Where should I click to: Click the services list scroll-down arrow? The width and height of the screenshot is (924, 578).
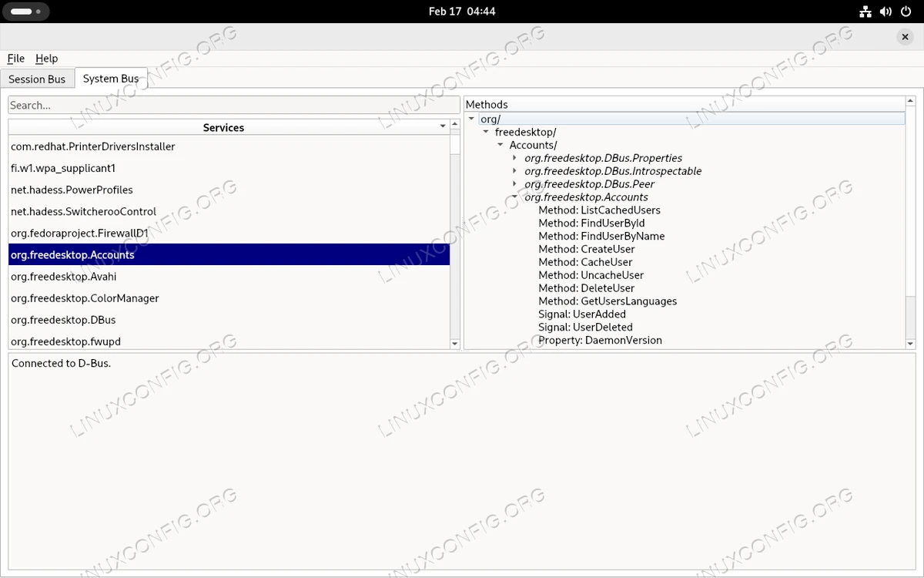[x=455, y=344]
